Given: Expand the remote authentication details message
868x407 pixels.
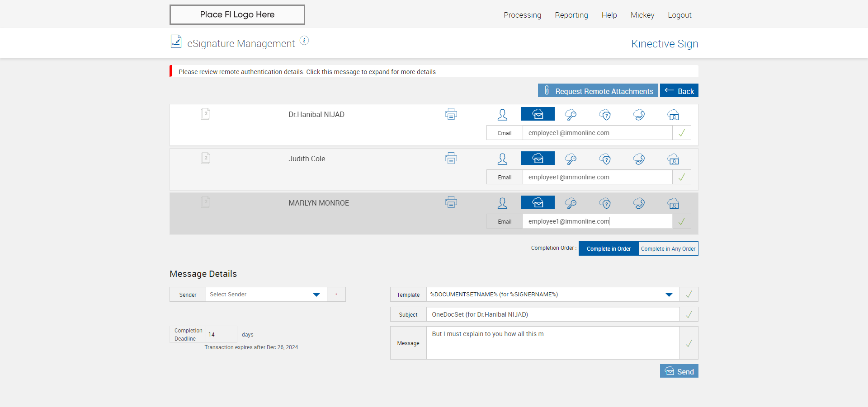Looking at the screenshot, I should point(307,72).
